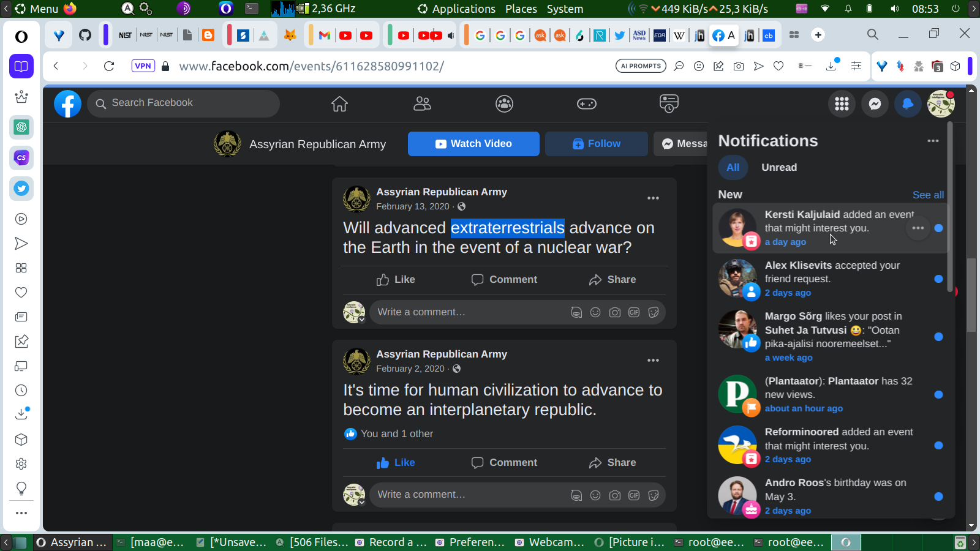Switch to the active Facebook browser tab
Screen dimensions: 980x551
(724, 36)
